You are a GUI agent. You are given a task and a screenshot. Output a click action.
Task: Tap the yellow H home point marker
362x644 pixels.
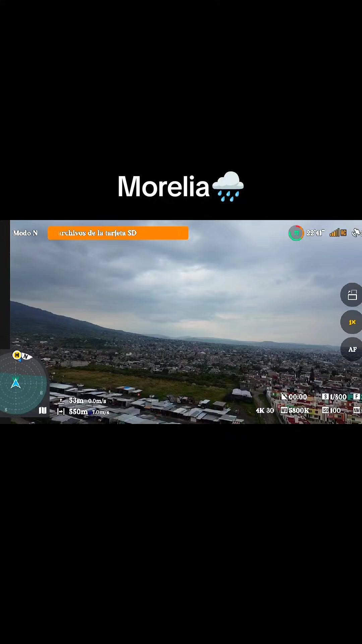[17, 355]
